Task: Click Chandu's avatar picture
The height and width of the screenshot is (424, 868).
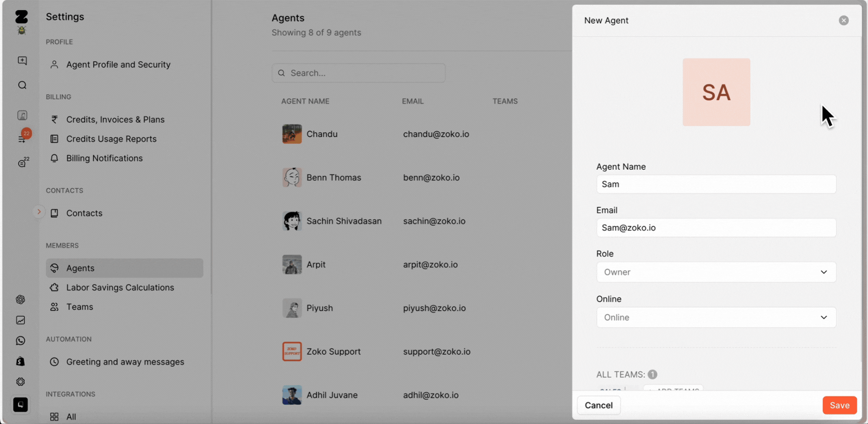Action: 292,134
